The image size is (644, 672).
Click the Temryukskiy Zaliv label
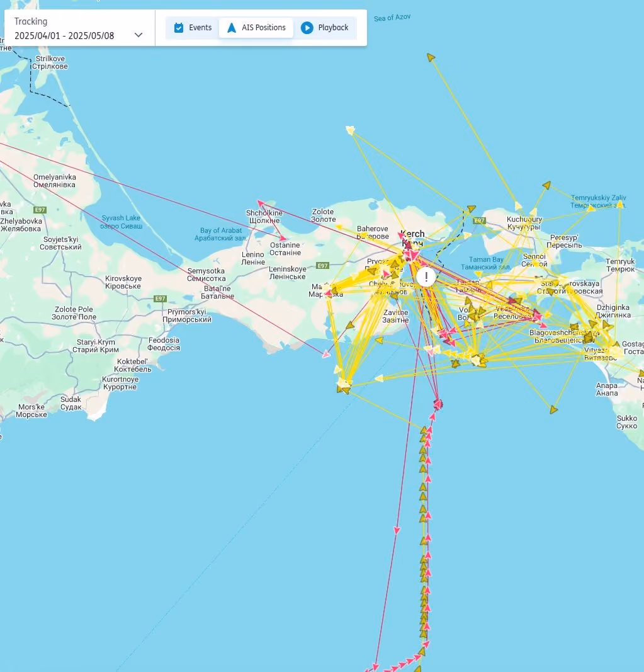[x=598, y=202]
